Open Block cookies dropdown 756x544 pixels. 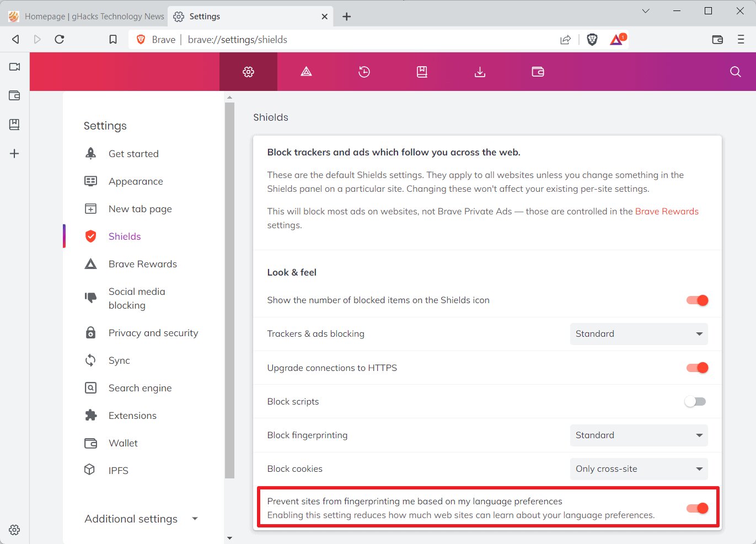639,469
